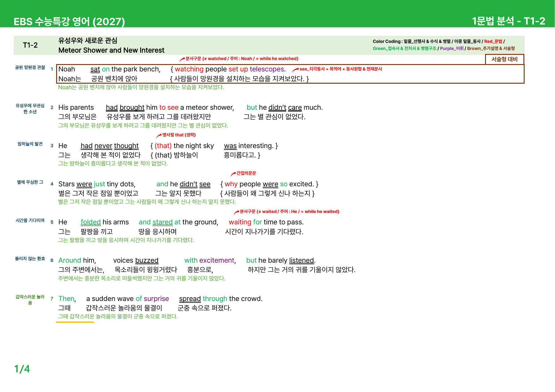Image resolution: width=555 pixels, height=392 pixels.
Task: Click the red word 'why' in sentence 4
Action: click(231, 184)
